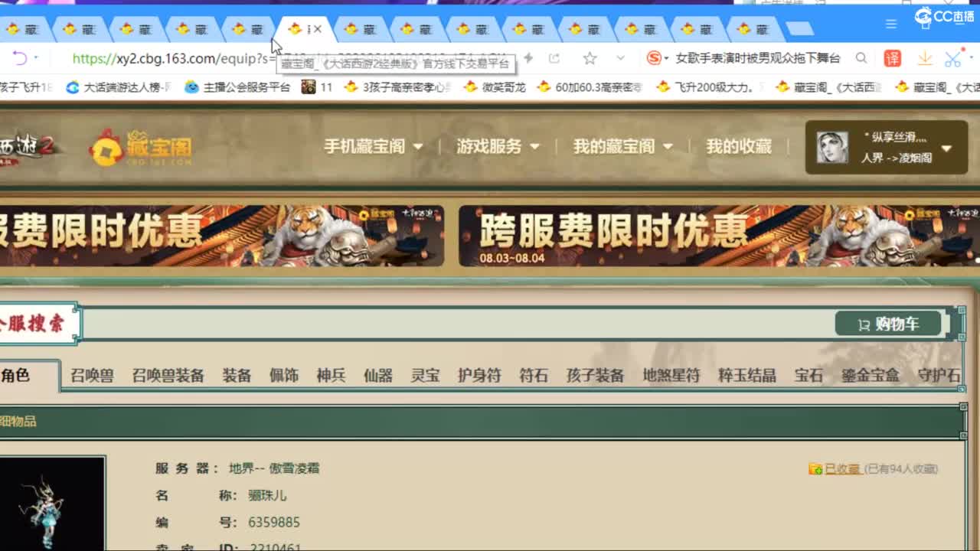The image size is (980, 551).
Task: Open bookmark 3孩子高亲密孝心
Action: click(398, 87)
